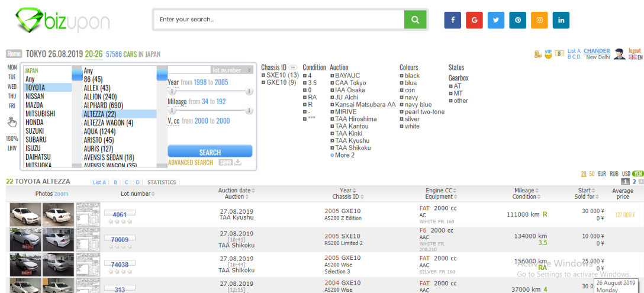Screen dimensions: 644x293
Task: Sort by Mileage arrows
Action: tap(537, 191)
